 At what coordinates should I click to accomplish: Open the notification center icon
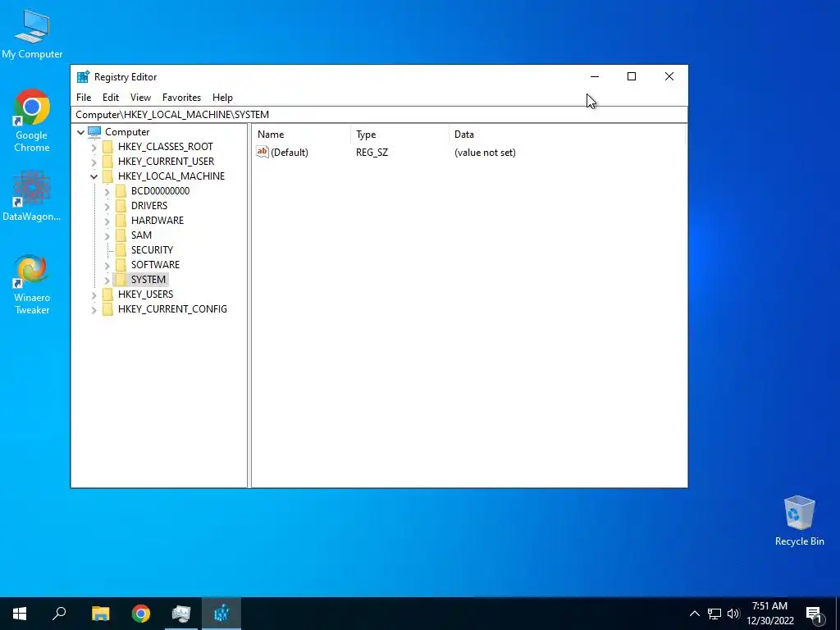click(x=814, y=614)
